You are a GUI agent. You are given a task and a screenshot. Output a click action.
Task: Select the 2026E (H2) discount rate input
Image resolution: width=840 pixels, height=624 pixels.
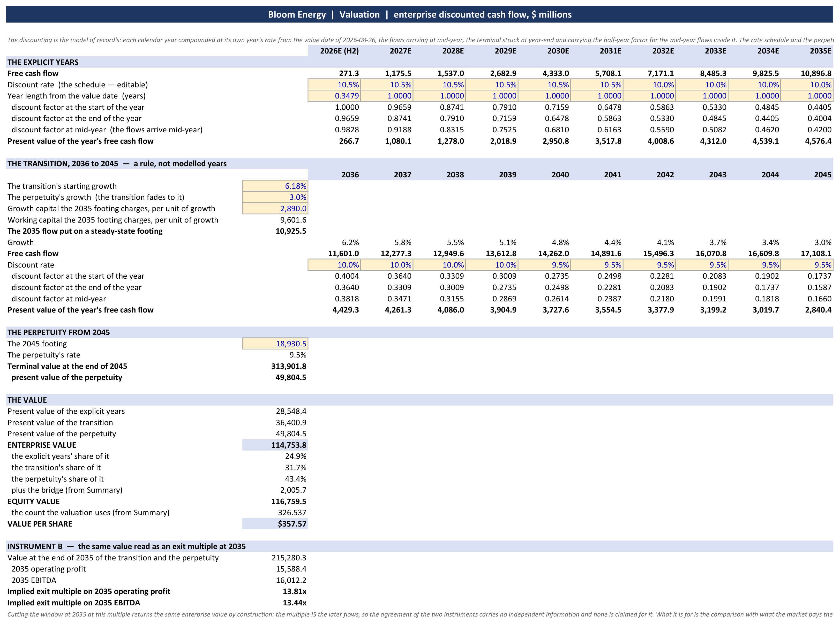334,85
